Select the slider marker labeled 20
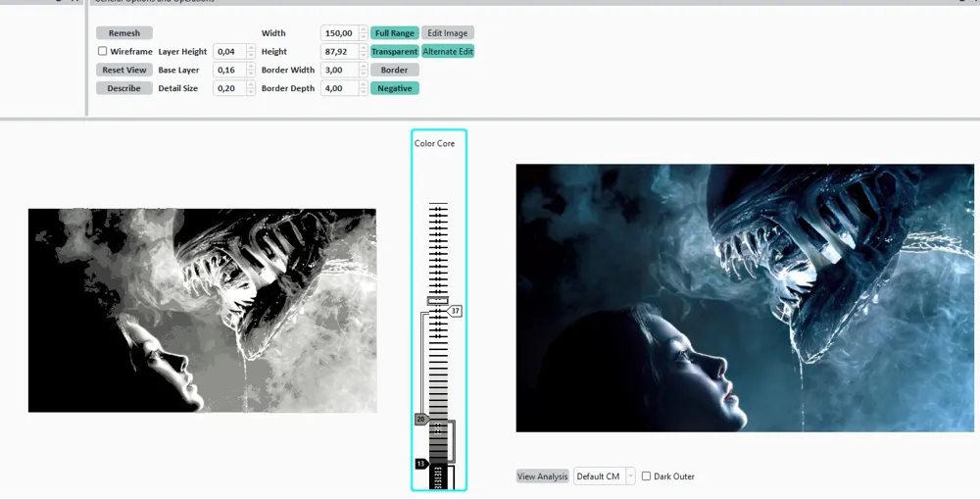 point(421,419)
